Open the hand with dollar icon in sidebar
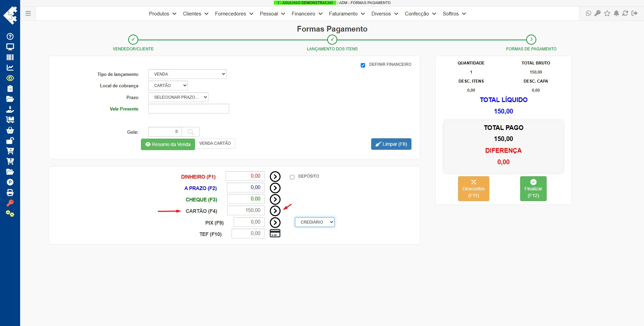 click(x=10, y=109)
